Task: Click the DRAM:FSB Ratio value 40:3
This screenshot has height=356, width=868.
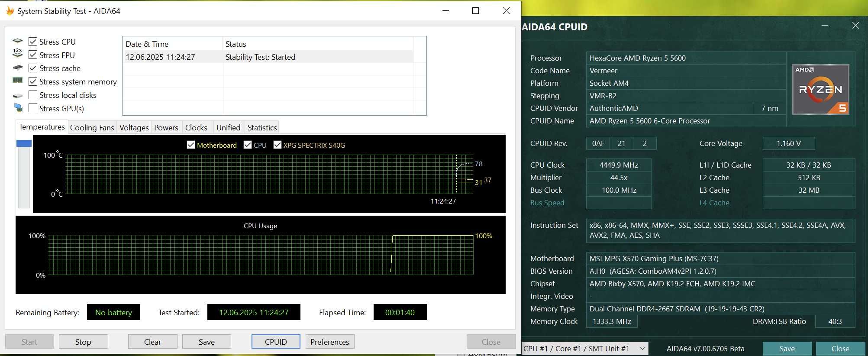Action: [835, 321]
